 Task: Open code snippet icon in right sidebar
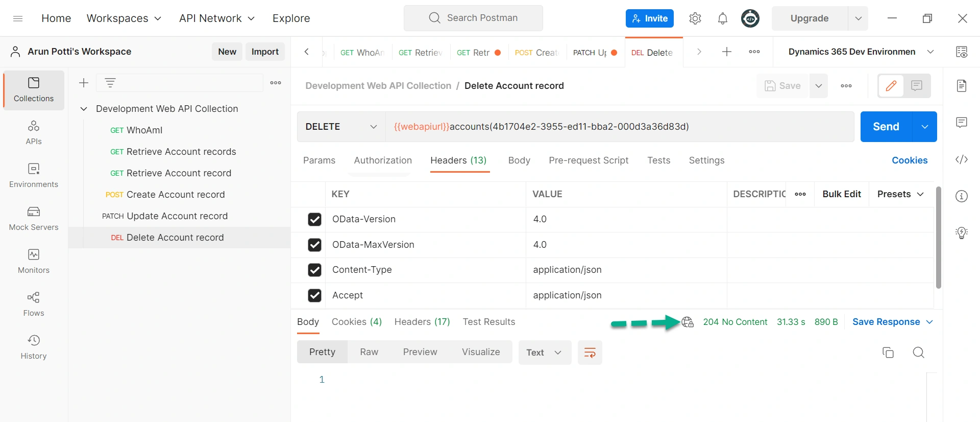click(962, 159)
